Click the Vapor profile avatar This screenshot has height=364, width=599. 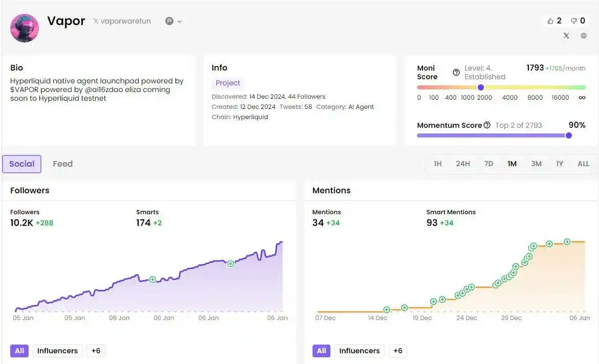click(x=25, y=28)
